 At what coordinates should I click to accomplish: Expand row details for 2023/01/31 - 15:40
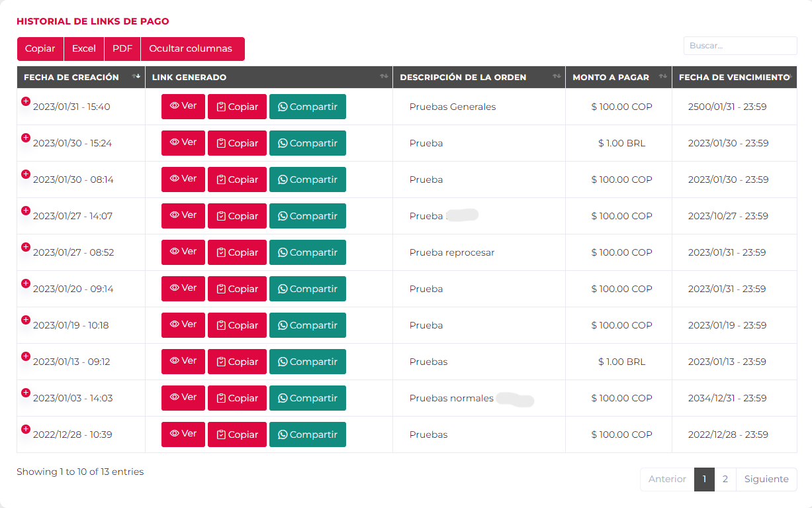tap(26, 101)
